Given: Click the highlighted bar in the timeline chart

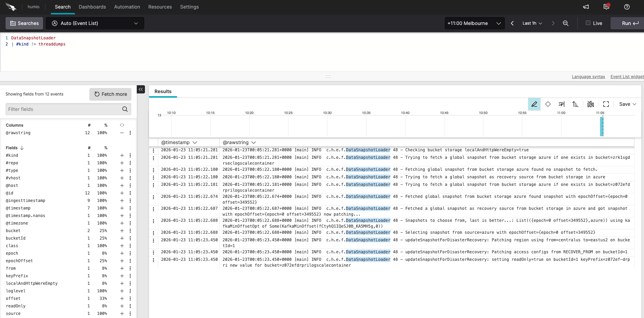Looking at the screenshot, I should click(602, 127).
